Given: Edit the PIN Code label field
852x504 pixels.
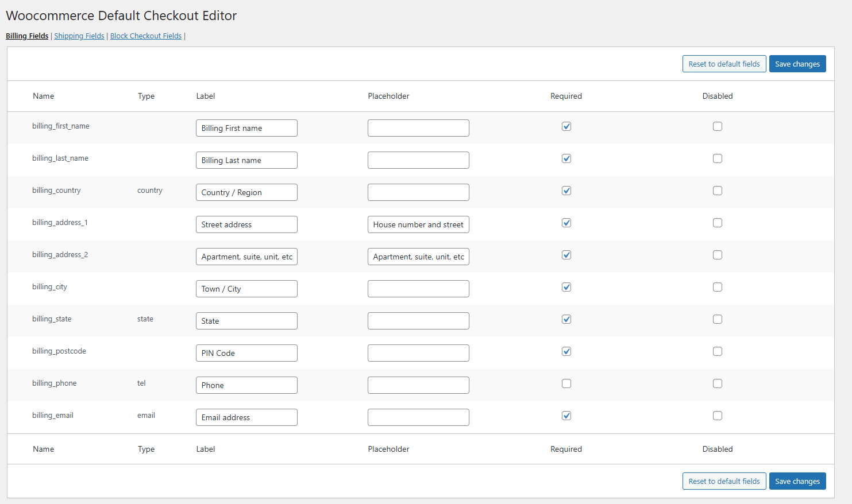Looking at the screenshot, I should click(x=246, y=353).
